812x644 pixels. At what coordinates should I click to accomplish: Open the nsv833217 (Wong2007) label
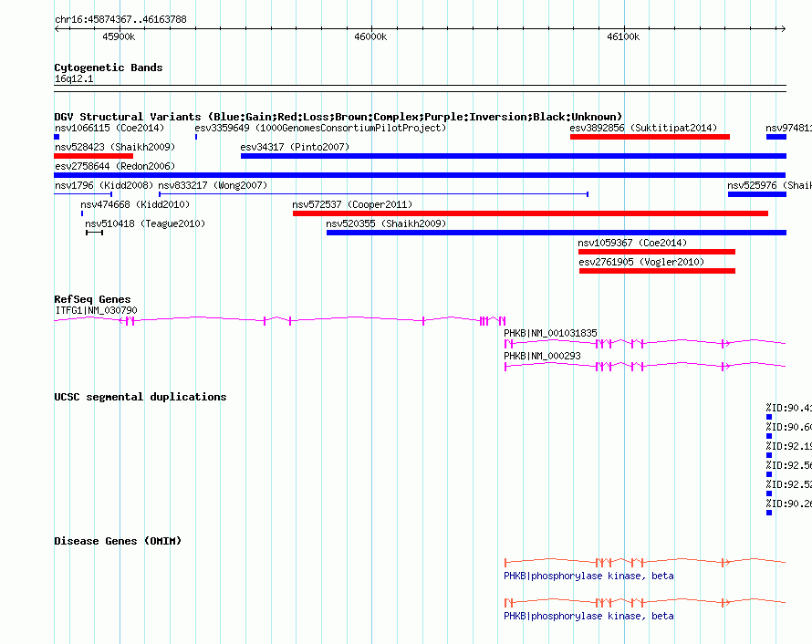pos(213,185)
